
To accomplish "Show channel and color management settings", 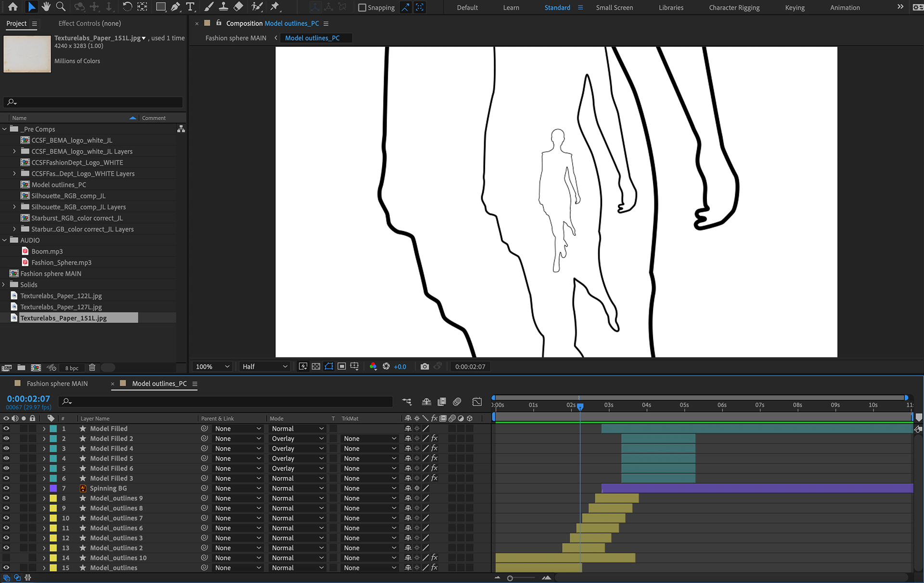I will [x=373, y=367].
